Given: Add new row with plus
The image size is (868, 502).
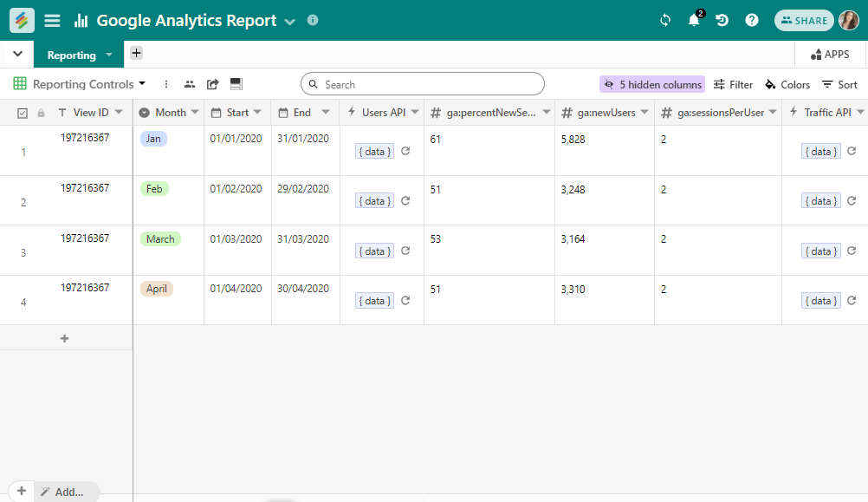Looking at the screenshot, I should click(x=65, y=338).
